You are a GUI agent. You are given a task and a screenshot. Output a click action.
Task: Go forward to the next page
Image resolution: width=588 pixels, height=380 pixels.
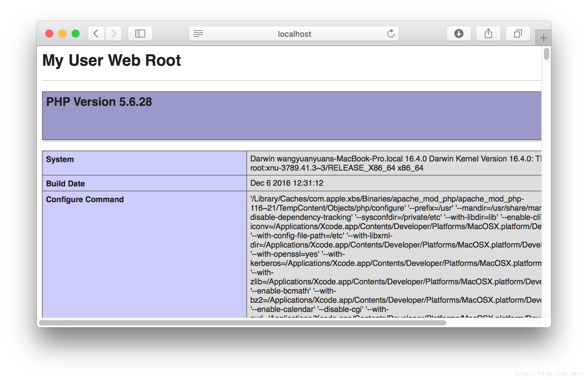[114, 34]
